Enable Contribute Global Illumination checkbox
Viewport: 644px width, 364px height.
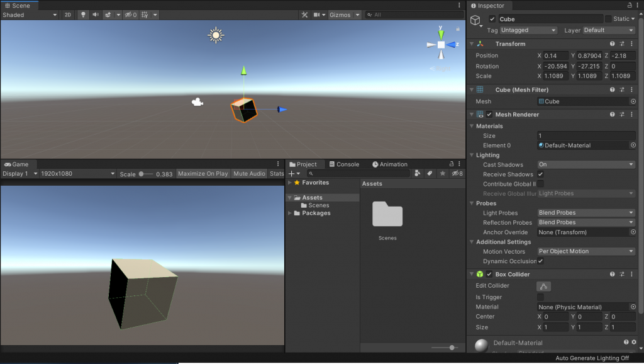540,184
